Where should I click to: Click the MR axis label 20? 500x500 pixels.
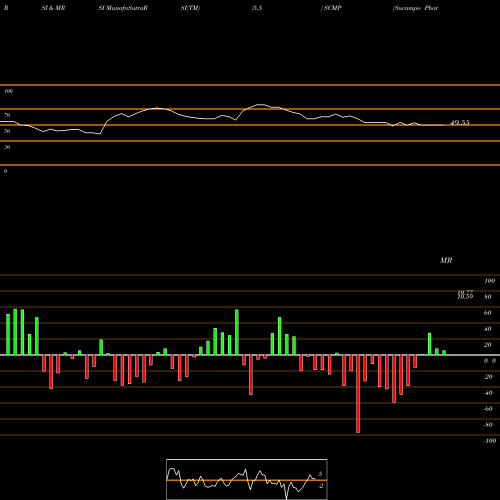[488, 345]
